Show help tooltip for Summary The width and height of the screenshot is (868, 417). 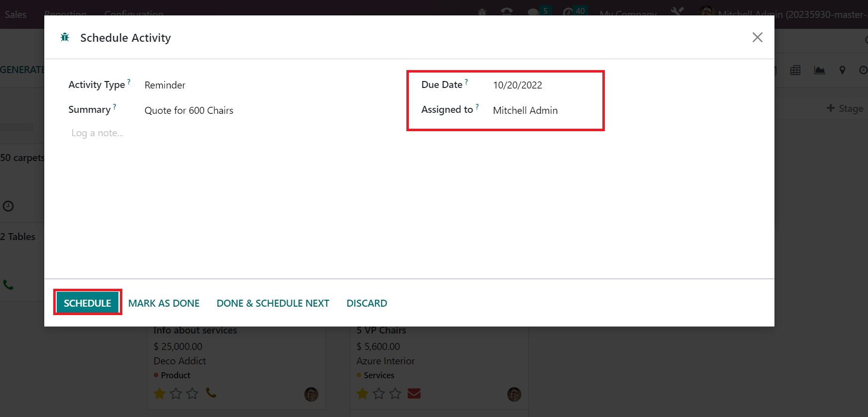tap(114, 106)
